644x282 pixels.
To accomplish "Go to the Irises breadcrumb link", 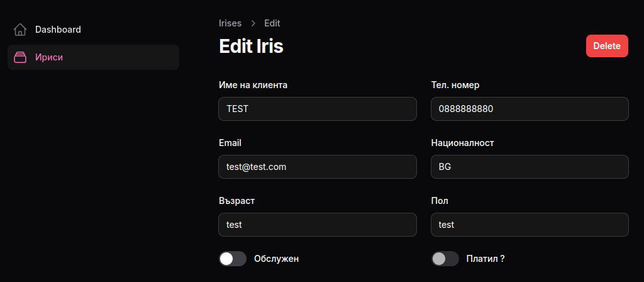I will tap(230, 23).
